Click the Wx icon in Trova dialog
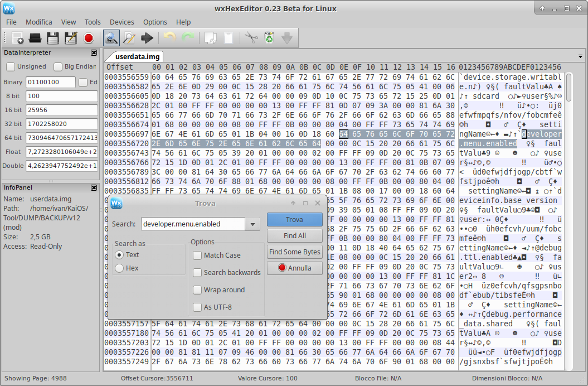Viewport: 588px width, 386px height. tap(116, 203)
